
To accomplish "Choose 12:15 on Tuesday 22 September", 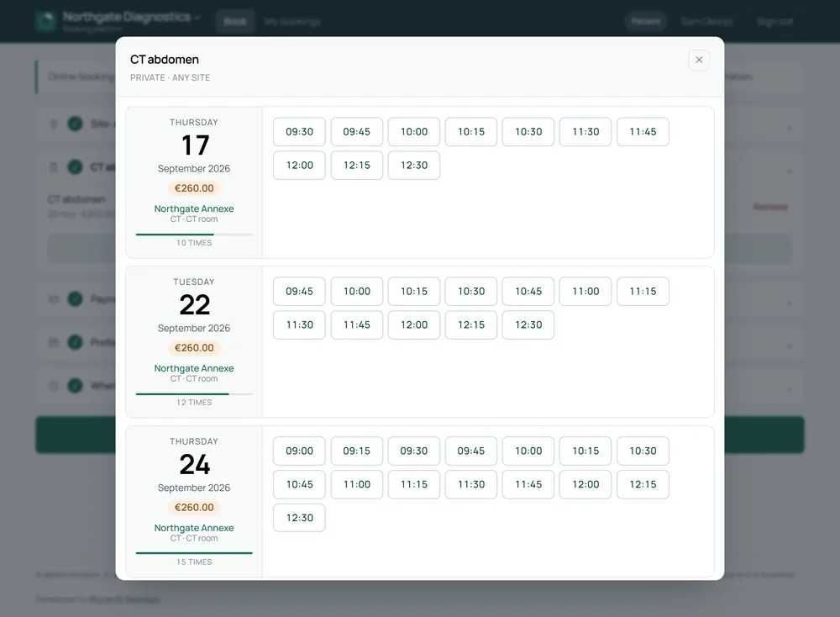I will pyautogui.click(x=471, y=324).
